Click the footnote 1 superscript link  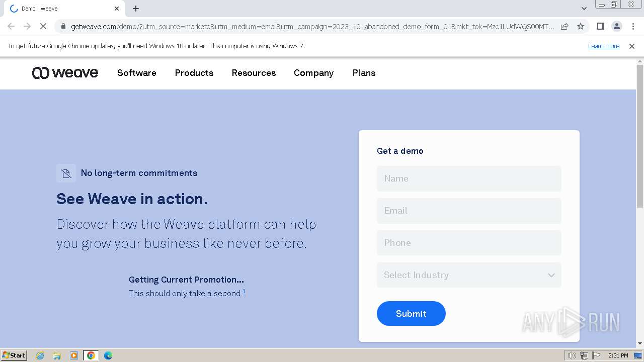tap(244, 291)
